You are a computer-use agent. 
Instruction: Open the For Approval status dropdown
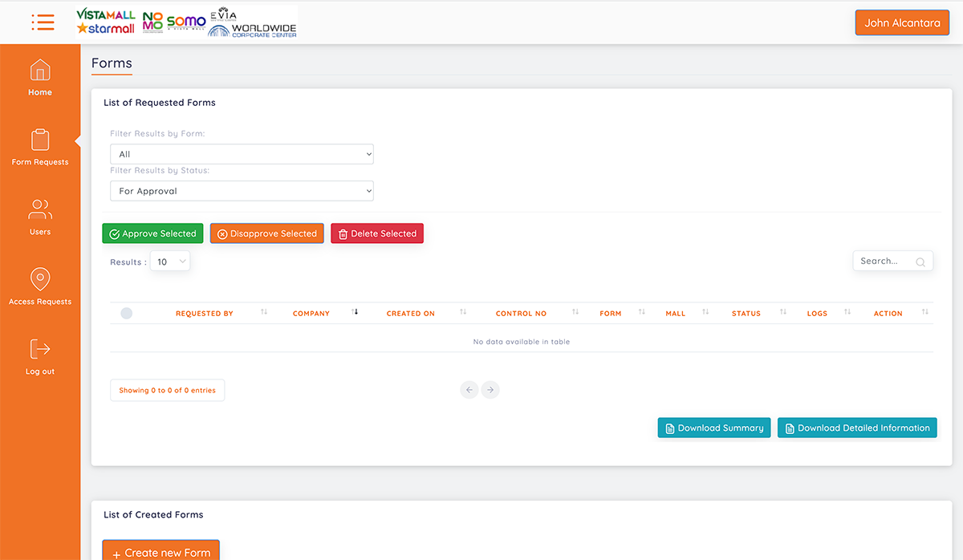click(x=242, y=191)
